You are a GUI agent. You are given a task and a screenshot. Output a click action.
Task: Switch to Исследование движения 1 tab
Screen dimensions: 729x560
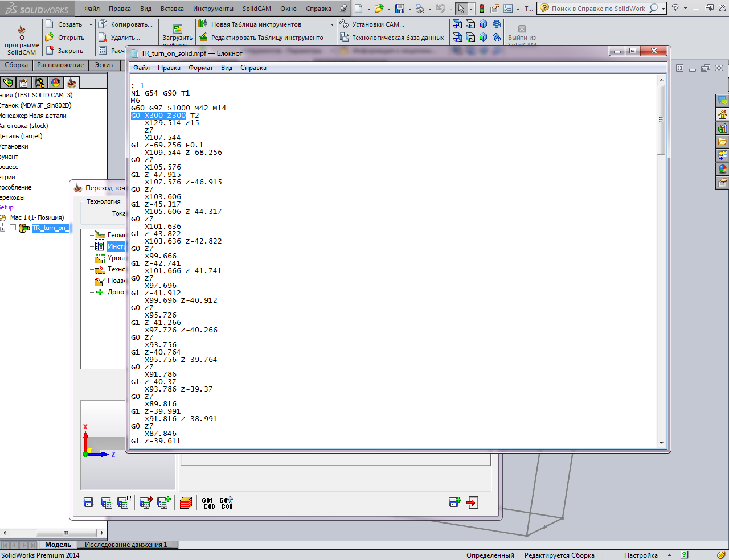coord(126,545)
